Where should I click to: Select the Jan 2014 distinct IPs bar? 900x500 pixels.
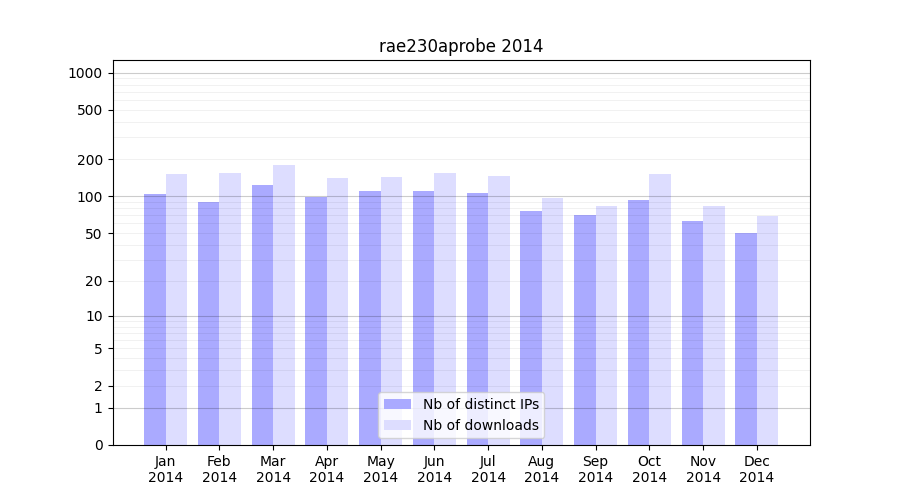pos(155,320)
